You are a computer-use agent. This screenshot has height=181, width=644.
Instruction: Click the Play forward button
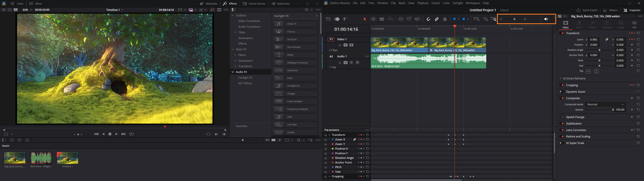(116, 134)
